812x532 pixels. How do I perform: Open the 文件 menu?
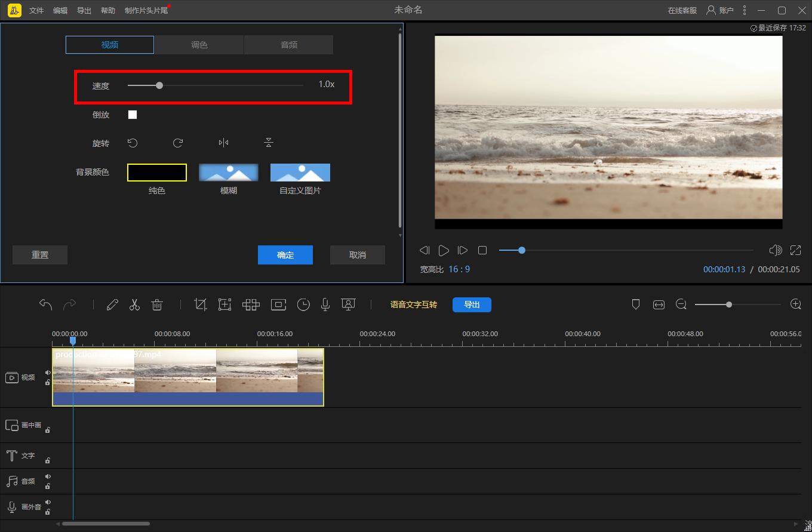36,10
